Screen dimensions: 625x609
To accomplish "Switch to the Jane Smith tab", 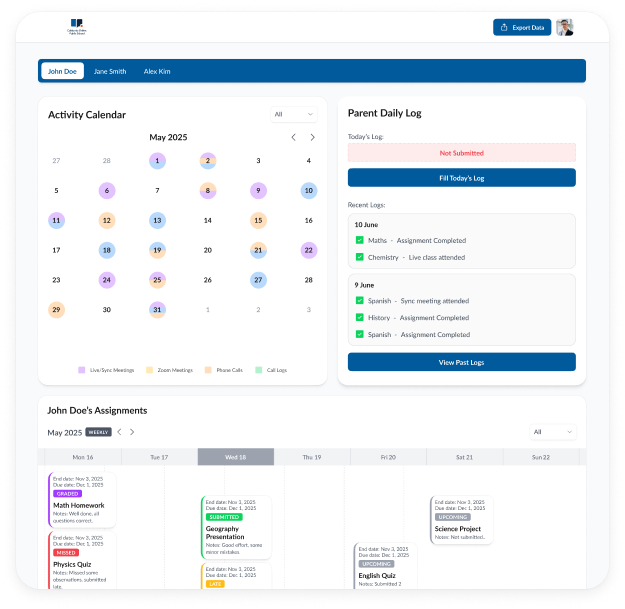I will (110, 71).
